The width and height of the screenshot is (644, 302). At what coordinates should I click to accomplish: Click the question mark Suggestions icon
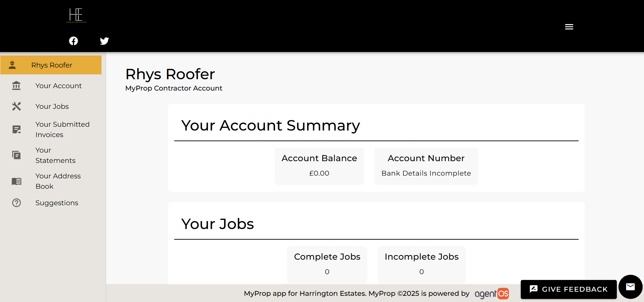tap(17, 203)
